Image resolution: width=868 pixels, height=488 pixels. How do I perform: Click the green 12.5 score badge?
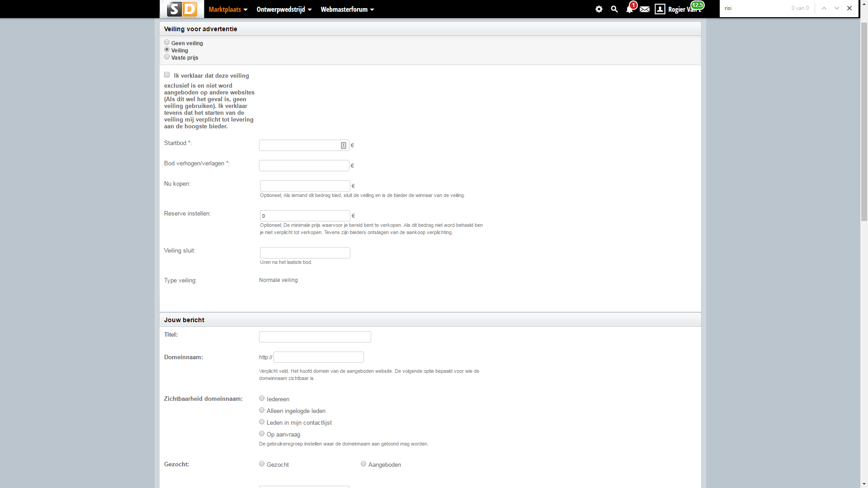pos(698,5)
